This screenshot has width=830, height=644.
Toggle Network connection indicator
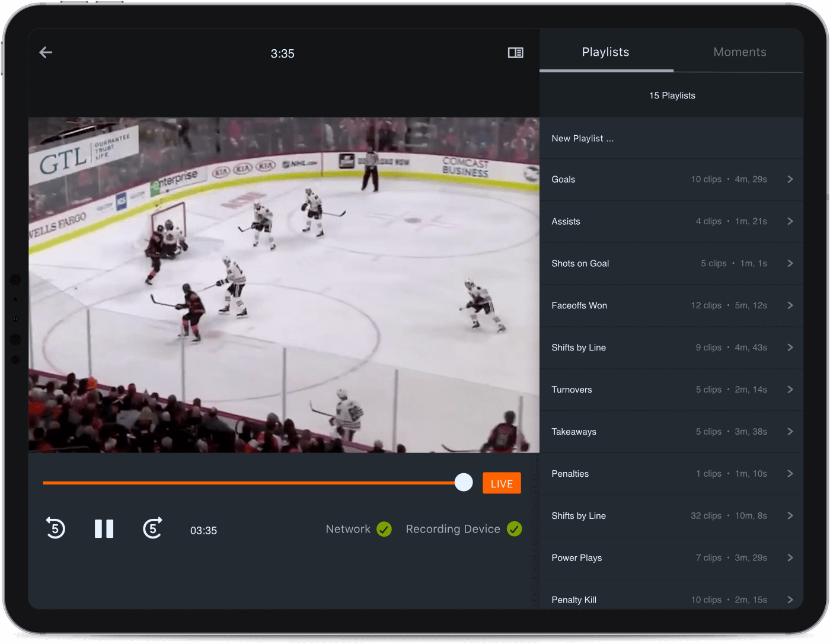[384, 529]
